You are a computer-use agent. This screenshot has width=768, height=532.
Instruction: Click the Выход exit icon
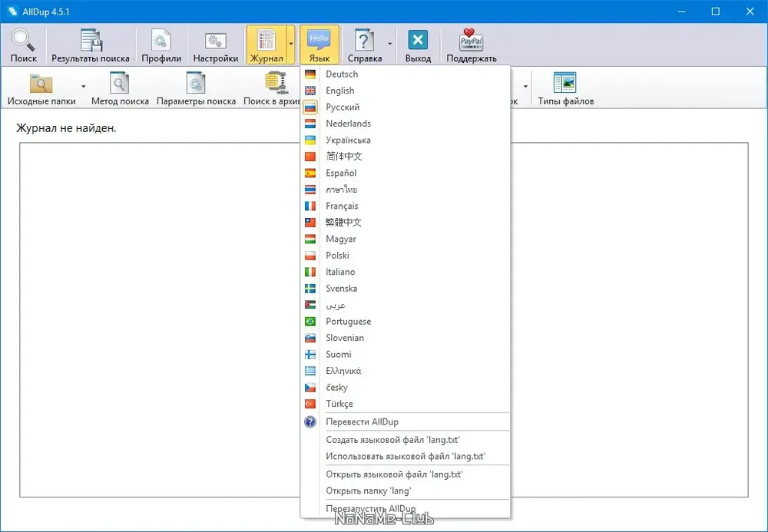tap(418, 40)
